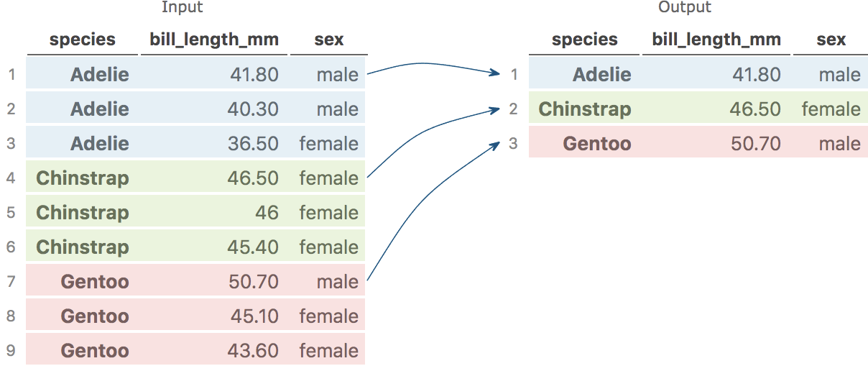
Task: Click the Output table's sex column header
Action: 831,40
